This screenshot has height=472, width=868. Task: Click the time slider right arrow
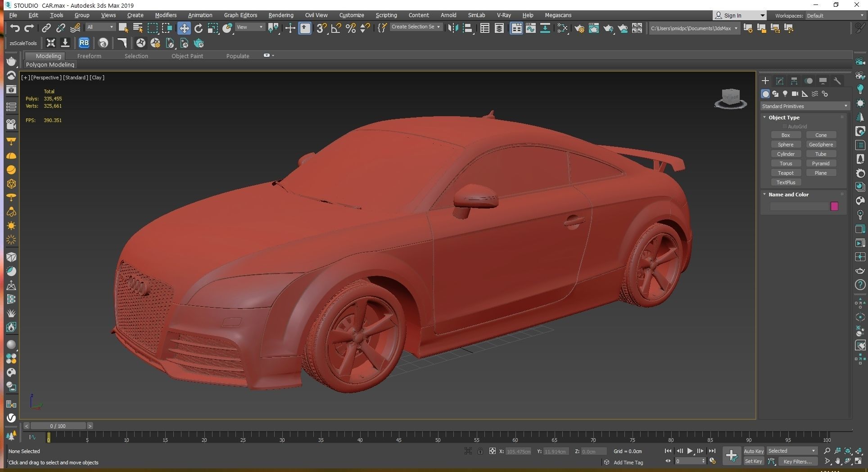(x=90, y=426)
